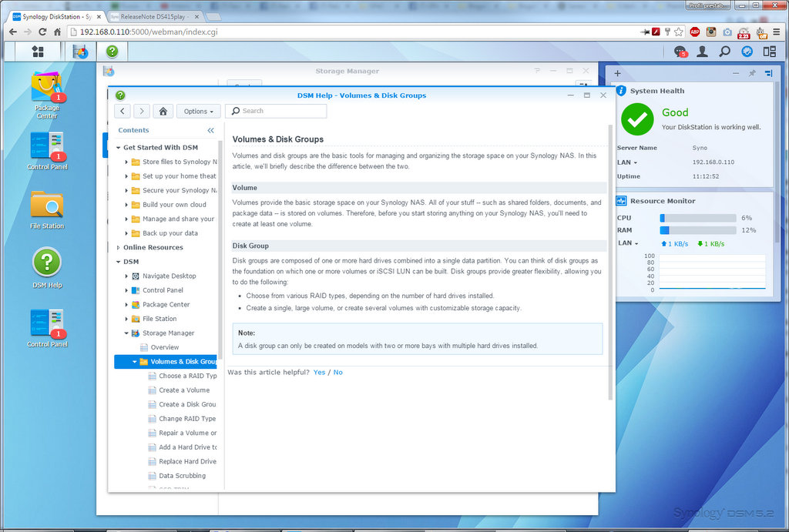This screenshot has width=789, height=532.
Task: Pin the widget panel
Action: tap(752, 73)
